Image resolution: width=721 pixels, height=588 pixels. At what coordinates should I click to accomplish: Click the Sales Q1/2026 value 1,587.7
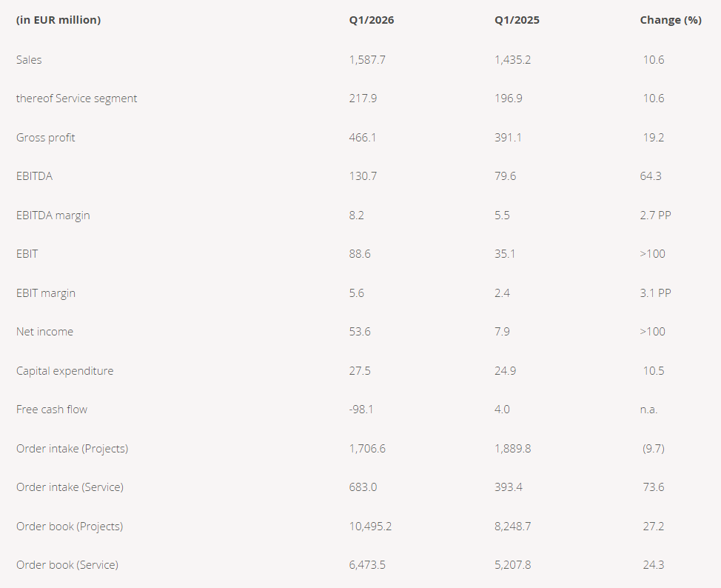[x=367, y=60]
